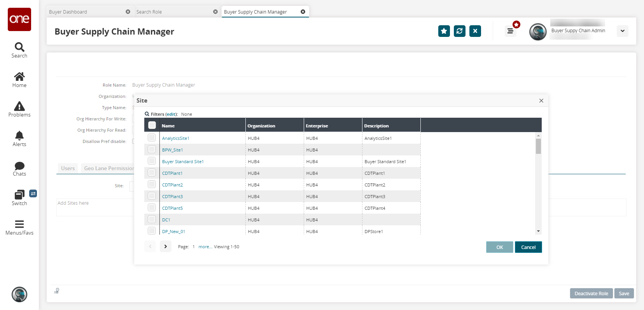Close the Site dialog with X
The width and height of the screenshot is (644, 310).
[x=541, y=101]
